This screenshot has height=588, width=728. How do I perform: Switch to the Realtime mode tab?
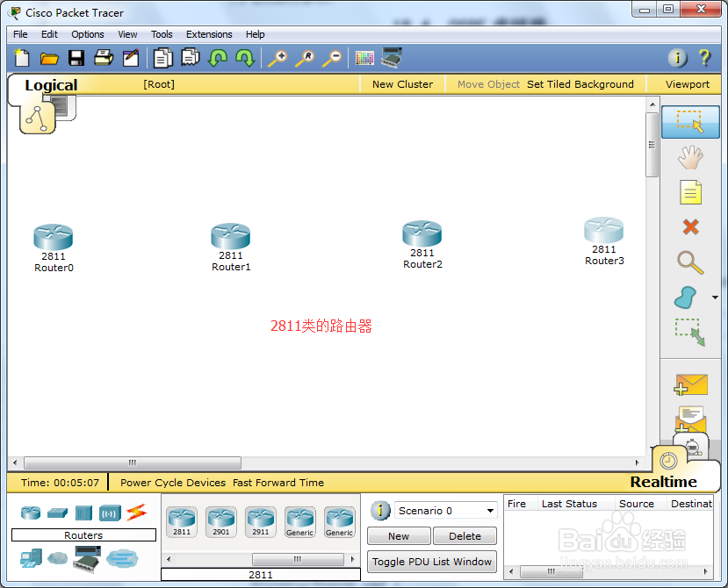pos(664,482)
